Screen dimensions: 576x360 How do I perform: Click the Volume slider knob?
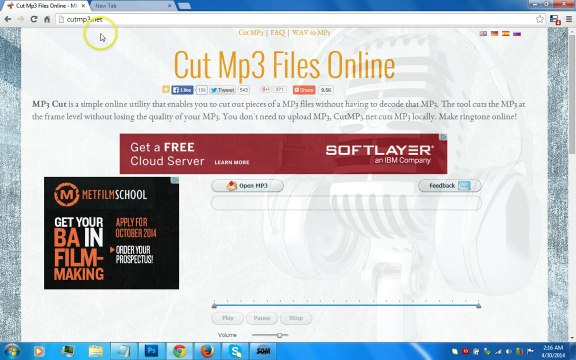(280, 335)
